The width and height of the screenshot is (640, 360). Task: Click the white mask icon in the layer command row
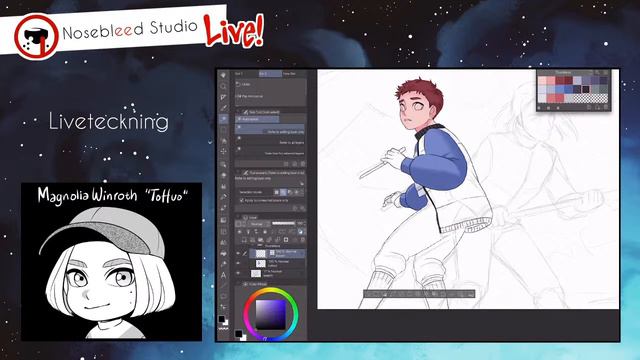click(x=286, y=240)
